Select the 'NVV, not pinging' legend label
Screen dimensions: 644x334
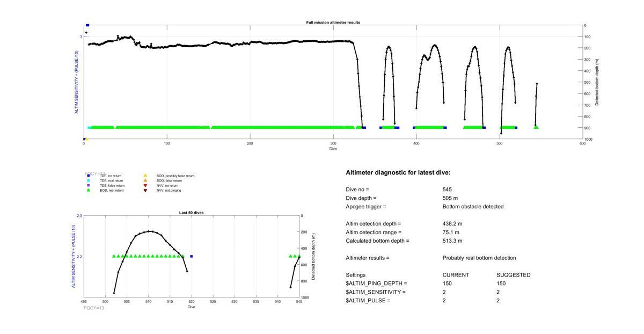(x=169, y=191)
